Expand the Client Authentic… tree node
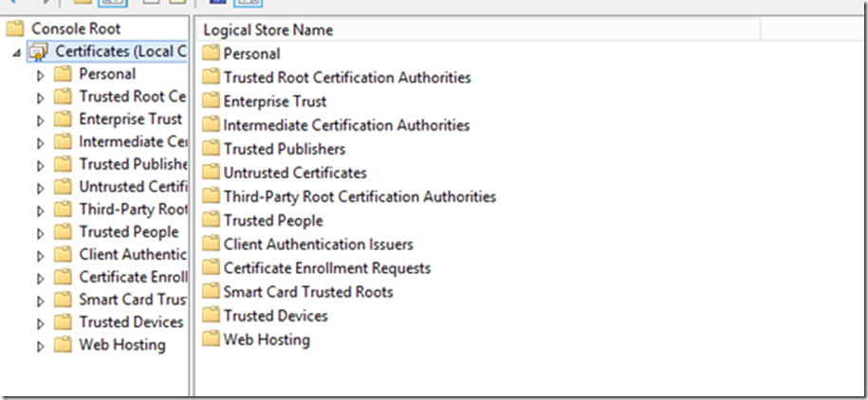Image resolution: width=868 pixels, height=400 pixels. (x=40, y=257)
